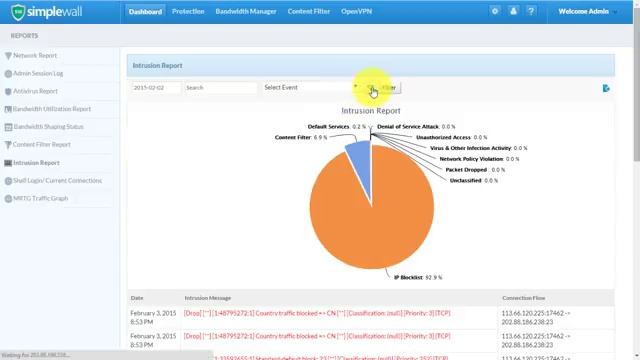
Task: Open Shell Login/Current Connections link
Action: point(58,180)
